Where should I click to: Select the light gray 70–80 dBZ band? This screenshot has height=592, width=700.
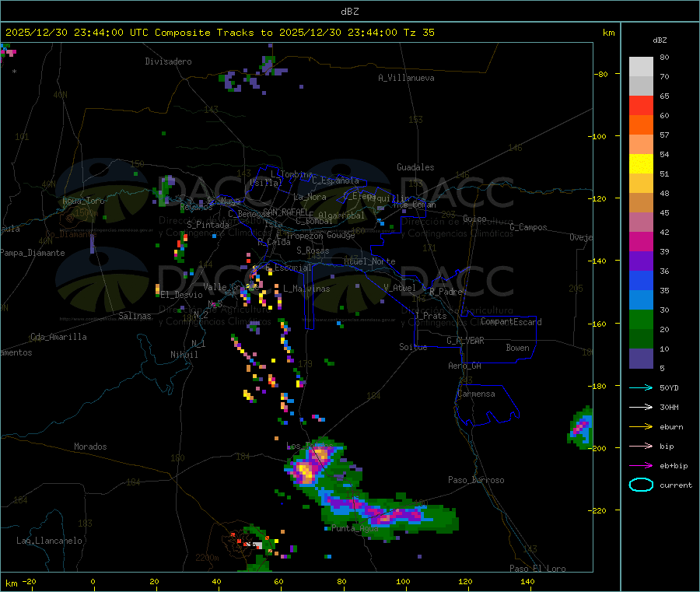[x=641, y=67]
